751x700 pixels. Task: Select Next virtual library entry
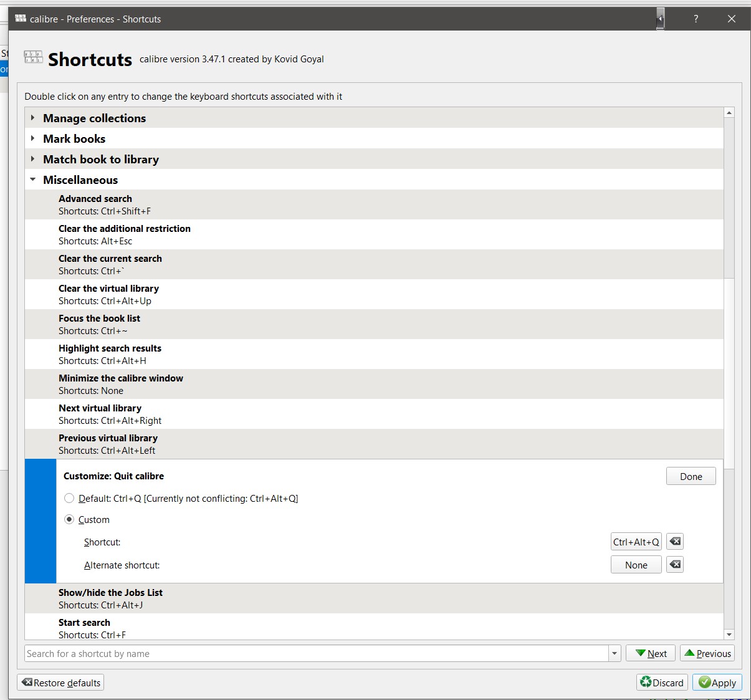click(x=374, y=414)
